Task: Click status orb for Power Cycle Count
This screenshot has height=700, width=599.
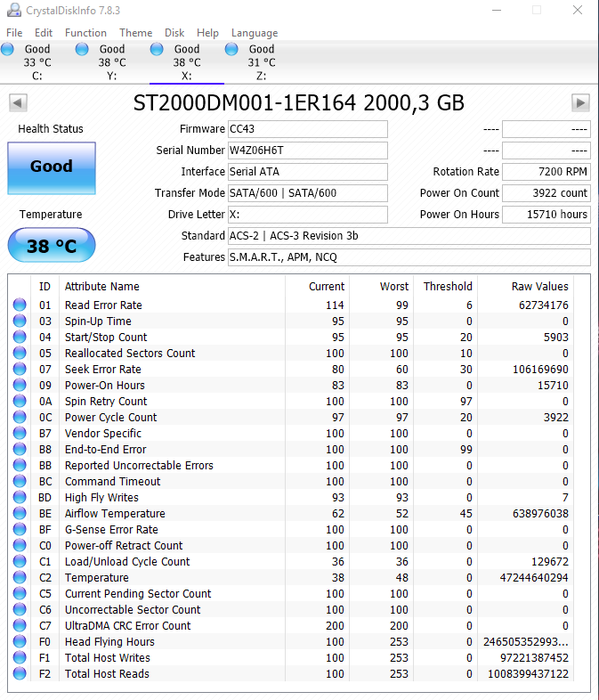Action: tap(20, 417)
